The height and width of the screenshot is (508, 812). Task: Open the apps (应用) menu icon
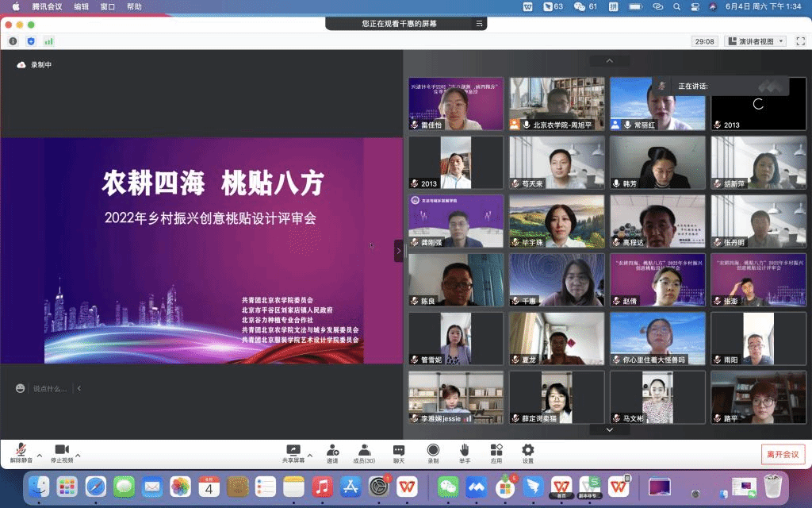496,450
